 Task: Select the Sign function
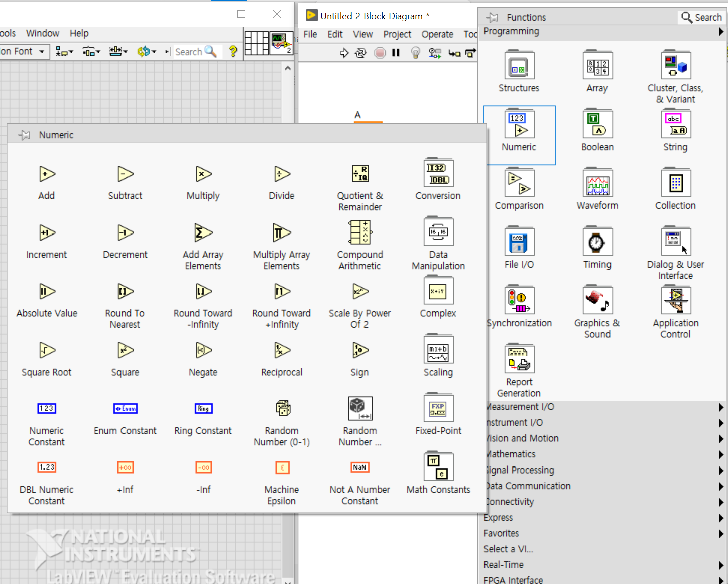pos(360,351)
